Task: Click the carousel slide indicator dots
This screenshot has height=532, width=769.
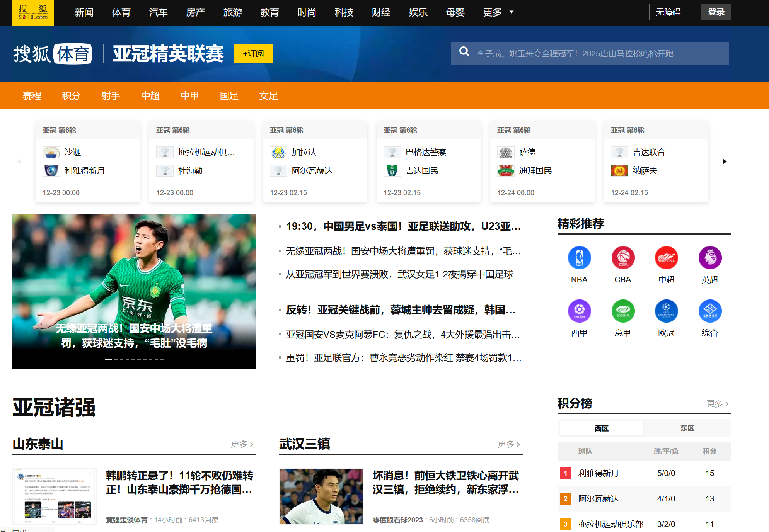Action: point(134,360)
